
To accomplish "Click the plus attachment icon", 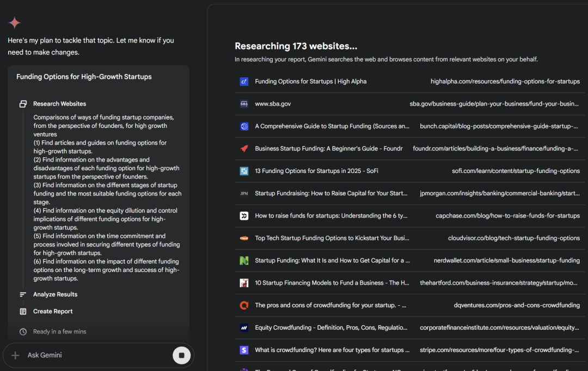I will point(15,355).
